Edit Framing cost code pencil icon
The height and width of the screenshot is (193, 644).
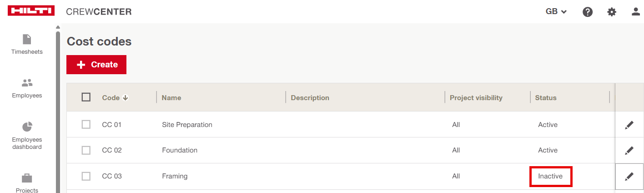pos(629,177)
